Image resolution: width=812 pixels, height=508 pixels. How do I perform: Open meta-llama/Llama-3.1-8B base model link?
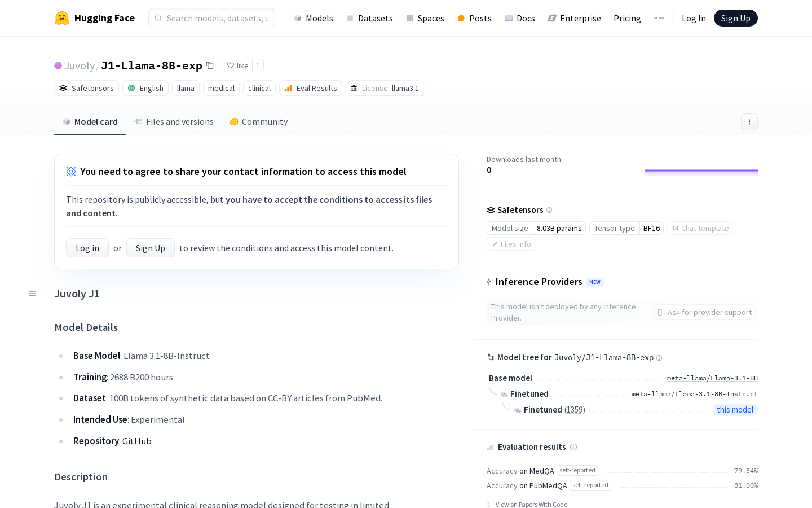(712, 378)
